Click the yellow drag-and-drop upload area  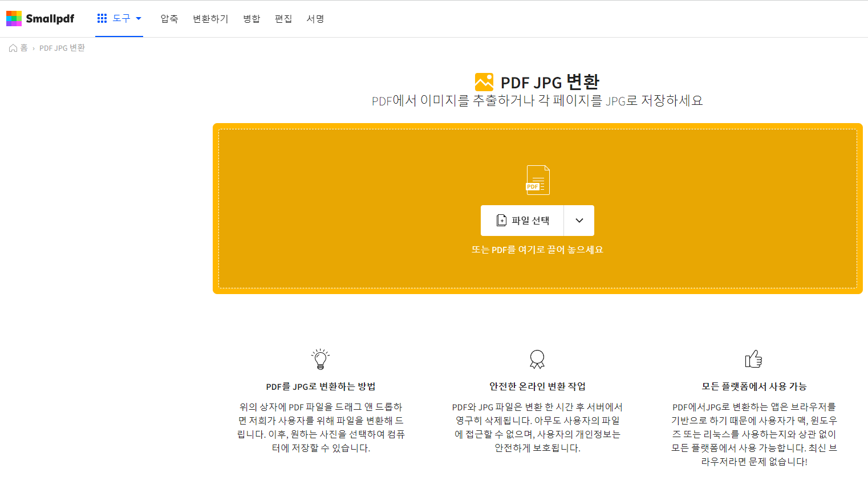(538, 274)
